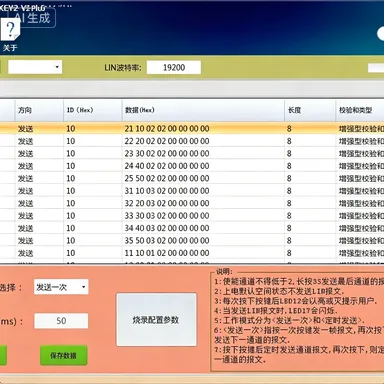Click 增强型校验和 in the 33 30 03 row
The image size is (384, 384).
click(361, 216)
